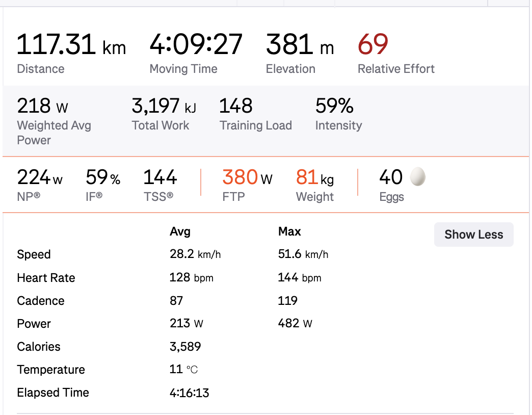Open the orange 380 W FTP value
The height and width of the screenshot is (415, 532).
tap(247, 177)
